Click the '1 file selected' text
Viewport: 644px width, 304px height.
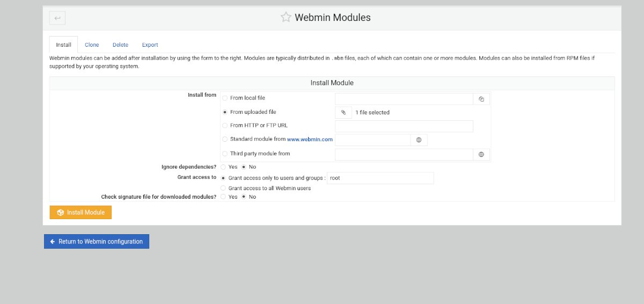tap(372, 113)
